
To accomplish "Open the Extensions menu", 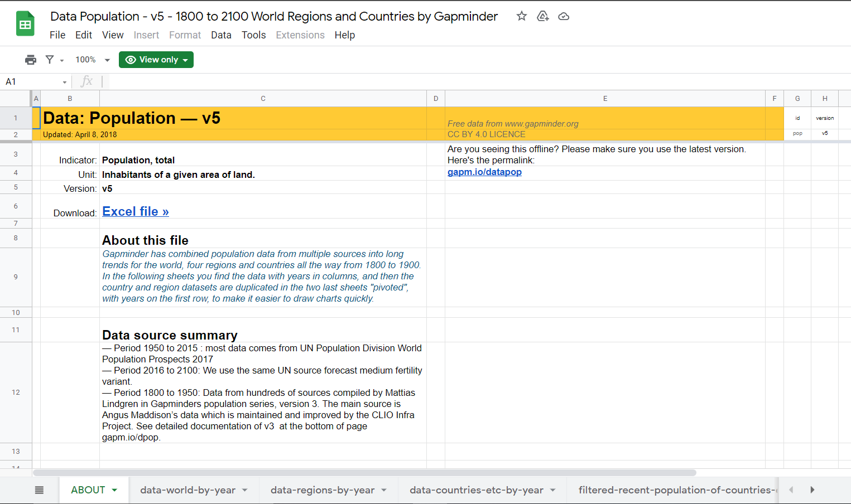I will tap(300, 35).
